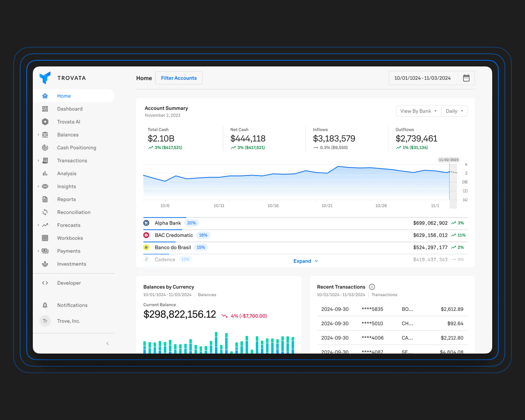This screenshot has height=420, width=525.
Task: Click the Cash Positioning target icon
Action: (x=45, y=148)
